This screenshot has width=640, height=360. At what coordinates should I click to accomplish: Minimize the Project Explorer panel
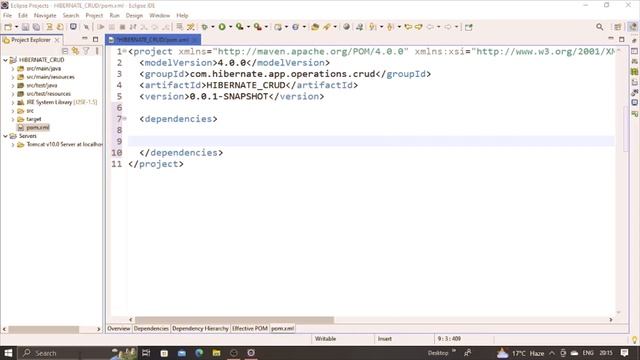[x=84, y=39]
